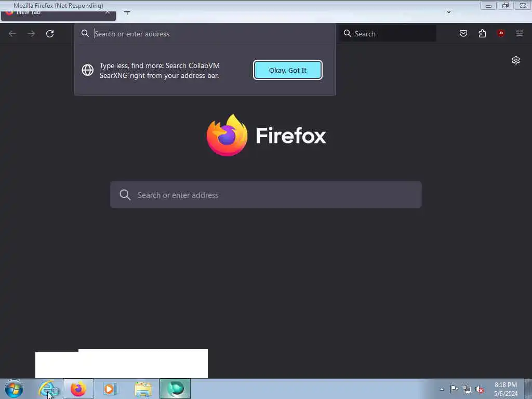Click the Show desktop strip after the clock
The height and width of the screenshot is (399, 532).
(x=528, y=389)
